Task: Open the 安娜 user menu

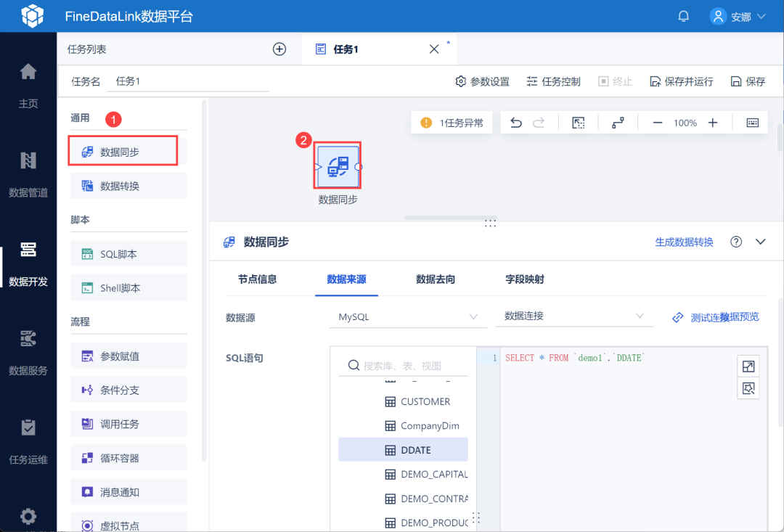Action: click(738, 17)
